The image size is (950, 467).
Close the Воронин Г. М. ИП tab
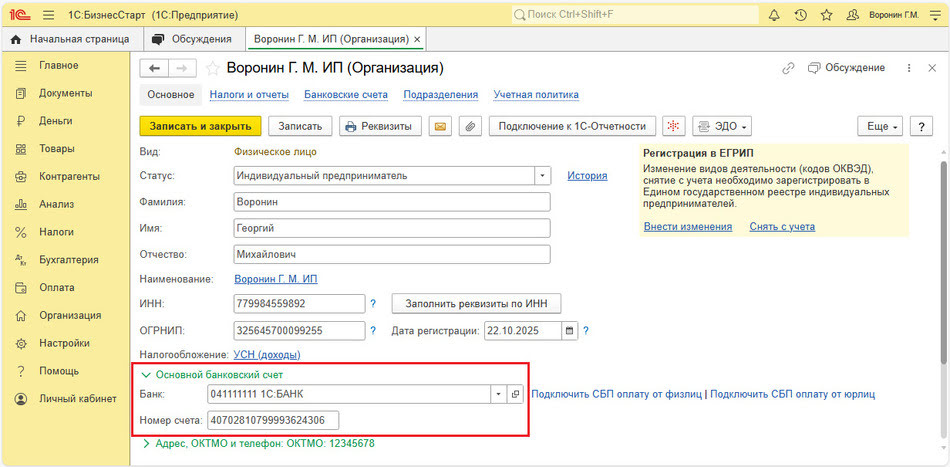click(417, 39)
